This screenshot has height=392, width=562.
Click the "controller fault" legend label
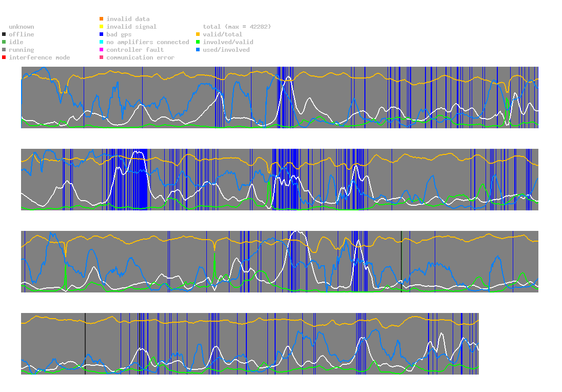point(135,50)
